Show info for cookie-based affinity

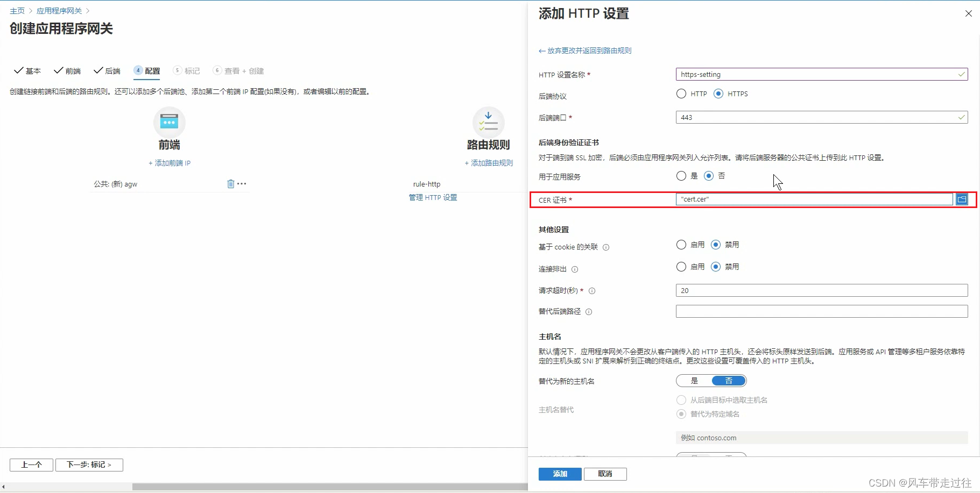606,247
